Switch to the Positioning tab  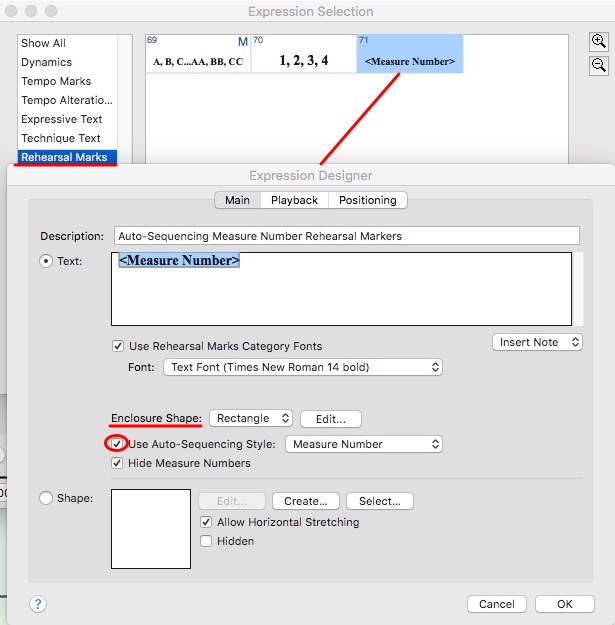[367, 200]
